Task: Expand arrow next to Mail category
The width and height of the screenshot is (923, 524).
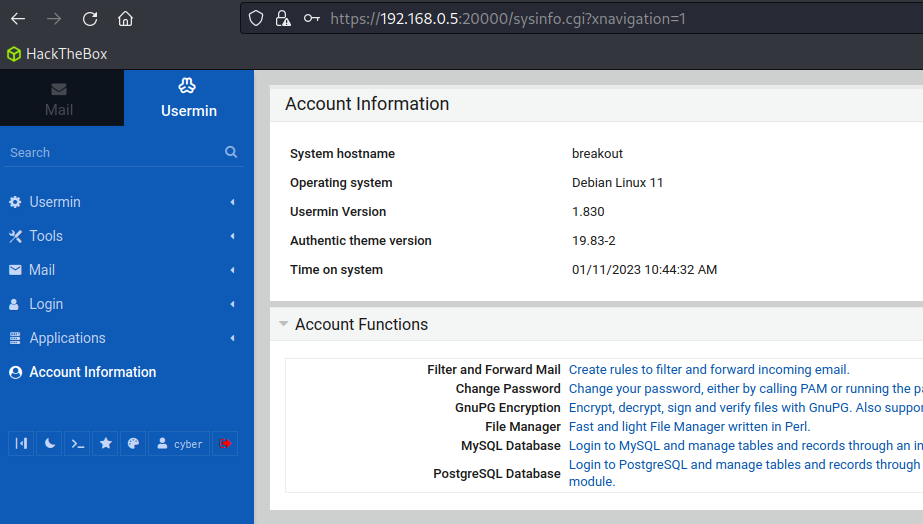Action: [233, 270]
